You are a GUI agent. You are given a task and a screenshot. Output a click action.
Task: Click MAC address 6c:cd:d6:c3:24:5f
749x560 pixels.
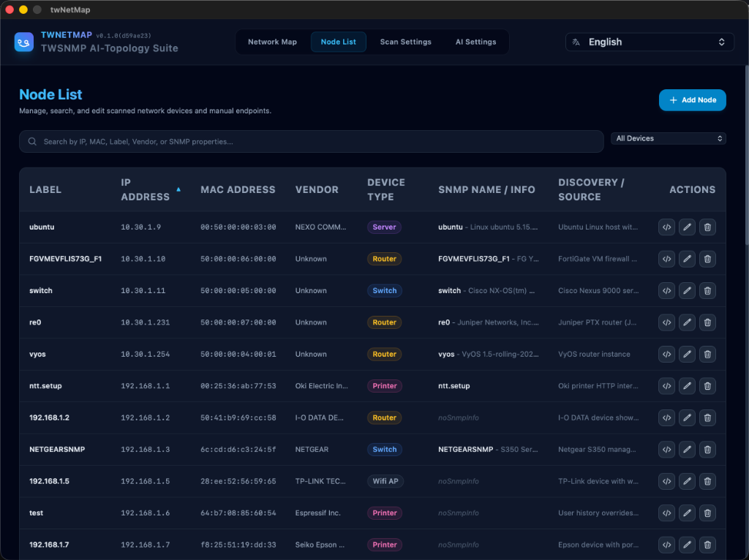click(x=238, y=450)
